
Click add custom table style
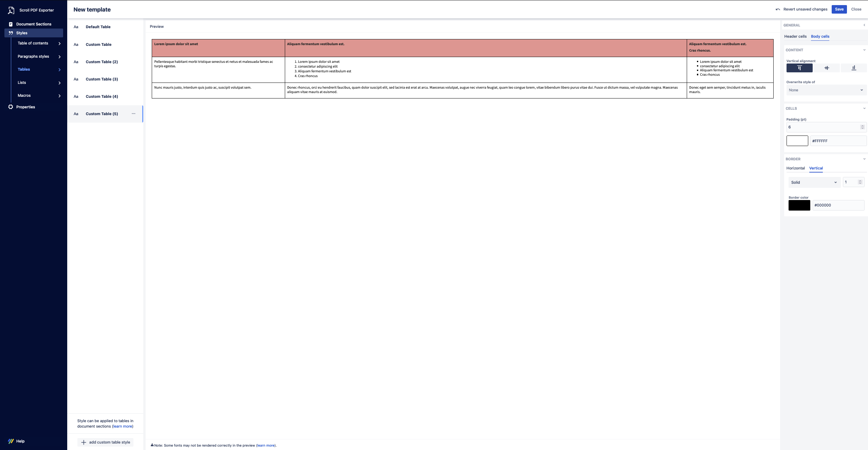click(105, 442)
